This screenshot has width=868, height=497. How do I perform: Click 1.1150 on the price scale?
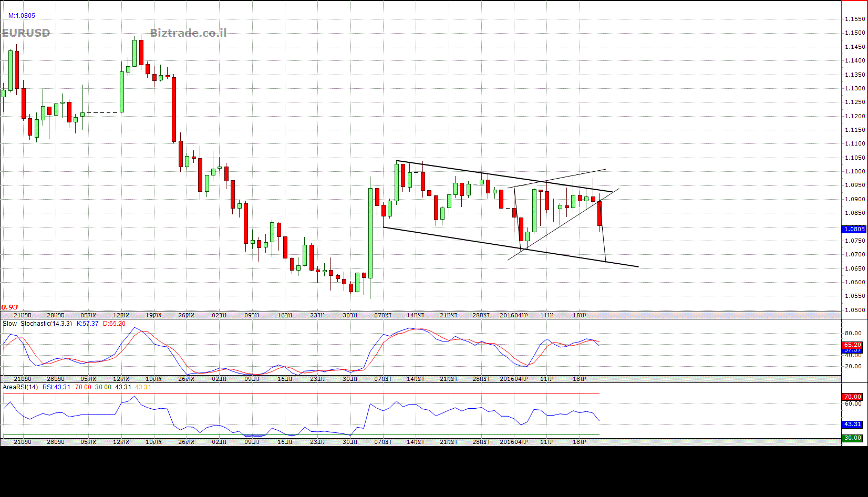click(x=855, y=130)
